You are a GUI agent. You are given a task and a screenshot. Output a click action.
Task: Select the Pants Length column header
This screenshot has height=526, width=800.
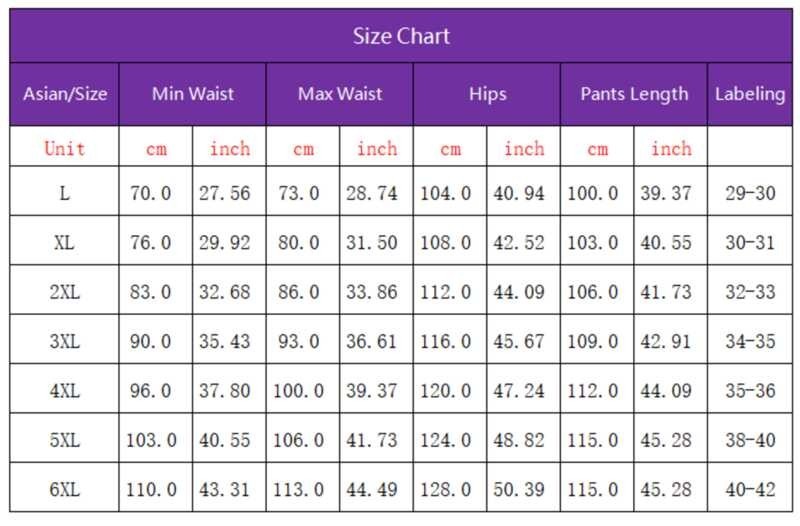[634, 95]
